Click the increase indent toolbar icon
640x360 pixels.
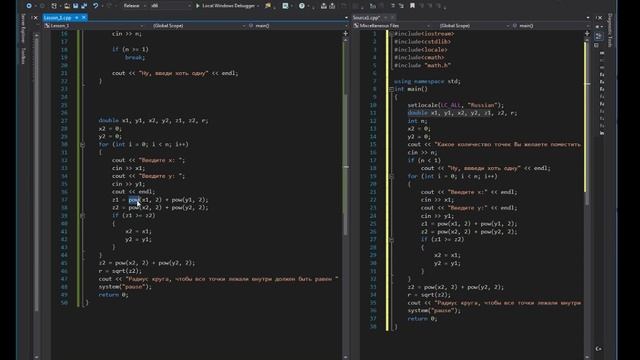click(x=401, y=6)
